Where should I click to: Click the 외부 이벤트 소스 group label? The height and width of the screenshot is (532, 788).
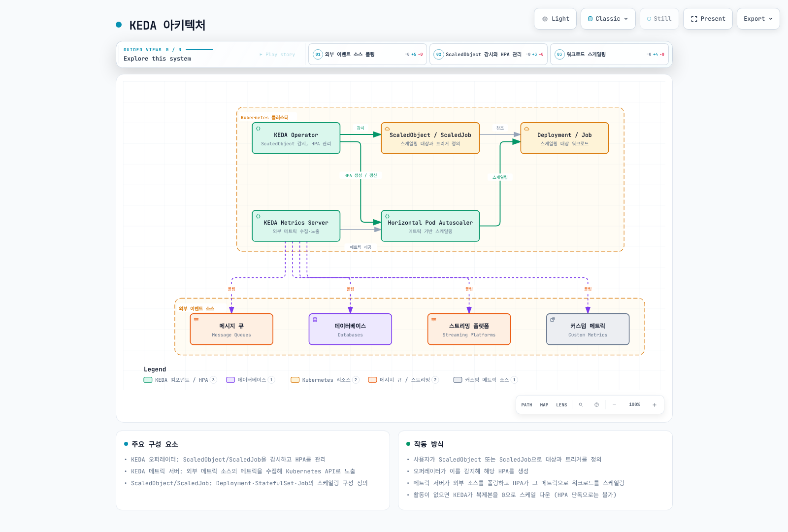(197, 309)
